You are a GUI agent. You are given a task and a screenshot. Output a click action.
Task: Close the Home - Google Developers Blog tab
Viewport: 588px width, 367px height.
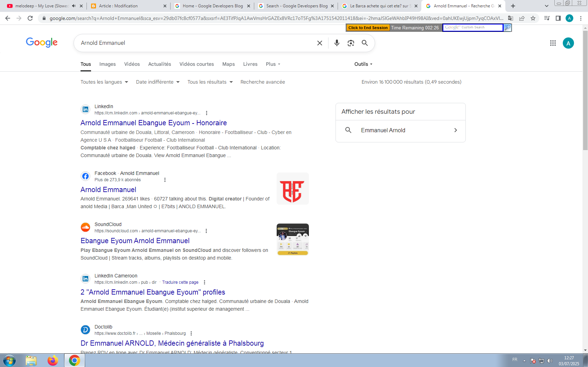coord(249,6)
